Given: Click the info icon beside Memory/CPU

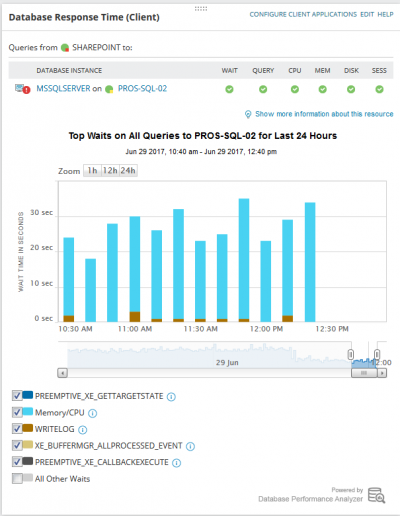Looking at the screenshot, I should (92, 413).
